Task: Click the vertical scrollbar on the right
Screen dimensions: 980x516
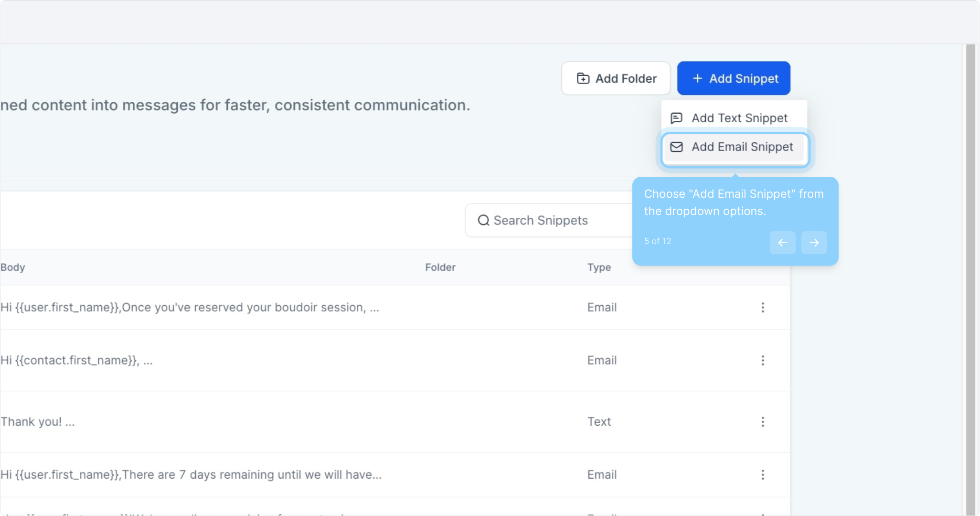Action: coord(970,277)
